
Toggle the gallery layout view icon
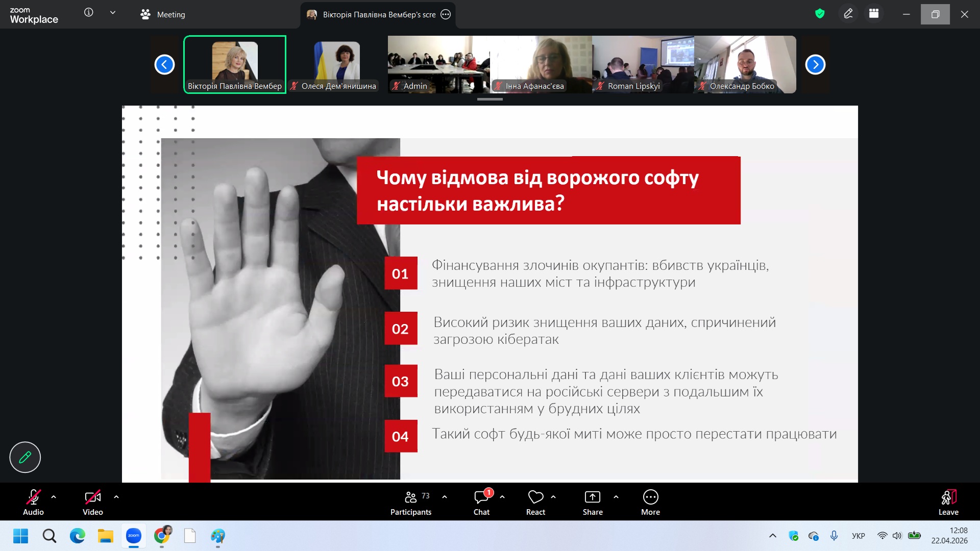[x=874, y=14]
